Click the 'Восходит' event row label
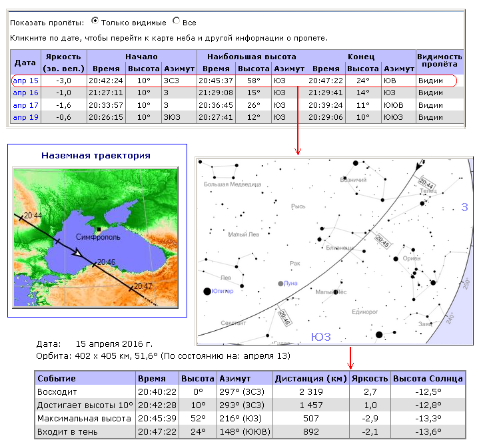The image size is (485, 448). point(57,392)
